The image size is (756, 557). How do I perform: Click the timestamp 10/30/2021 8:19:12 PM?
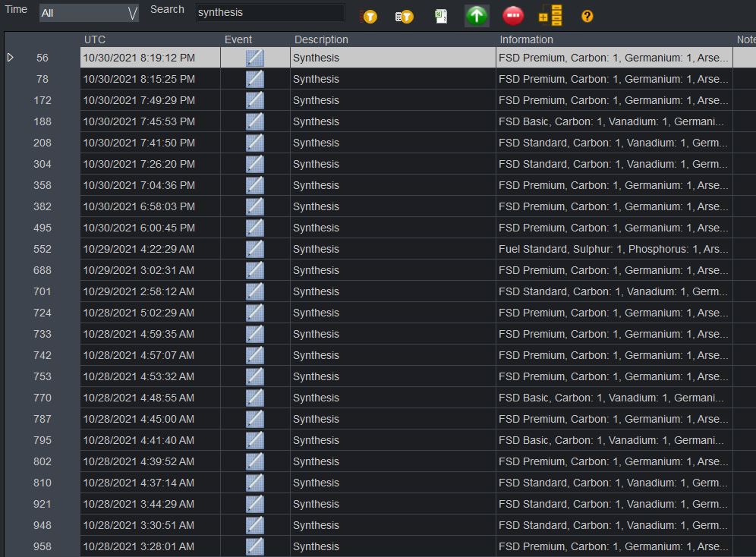pyautogui.click(x=139, y=58)
